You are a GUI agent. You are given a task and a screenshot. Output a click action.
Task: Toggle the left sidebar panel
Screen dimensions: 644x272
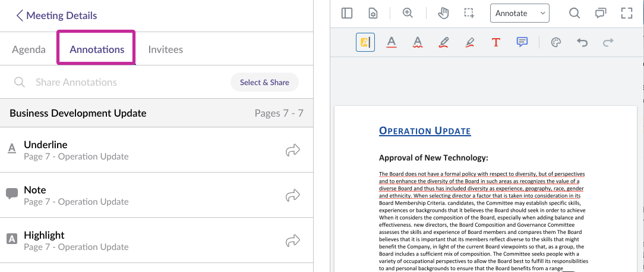(x=347, y=13)
